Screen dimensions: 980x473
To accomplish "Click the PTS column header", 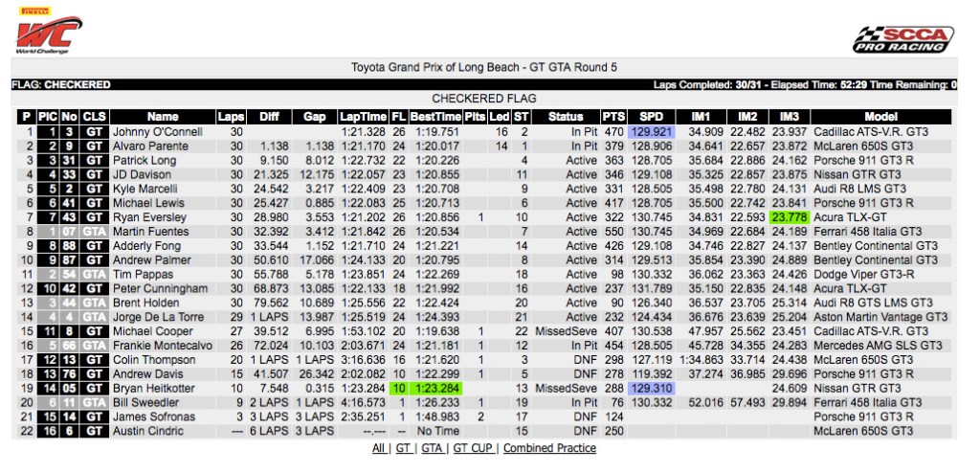I will click(x=613, y=117).
